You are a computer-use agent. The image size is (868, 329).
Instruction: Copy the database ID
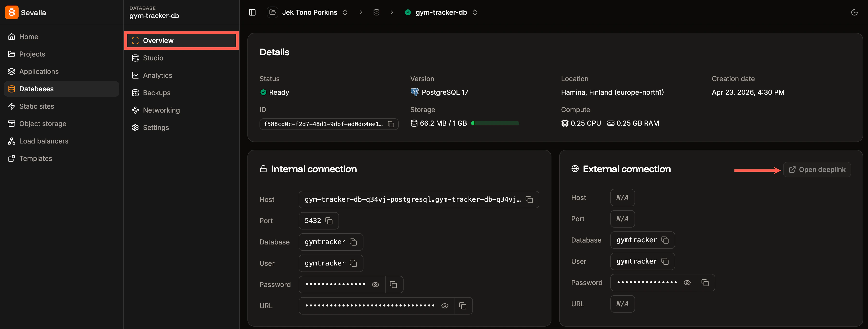point(391,124)
